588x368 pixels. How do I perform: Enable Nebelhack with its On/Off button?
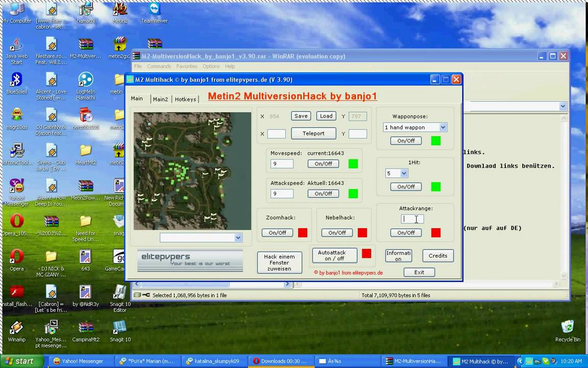pyautogui.click(x=337, y=233)
